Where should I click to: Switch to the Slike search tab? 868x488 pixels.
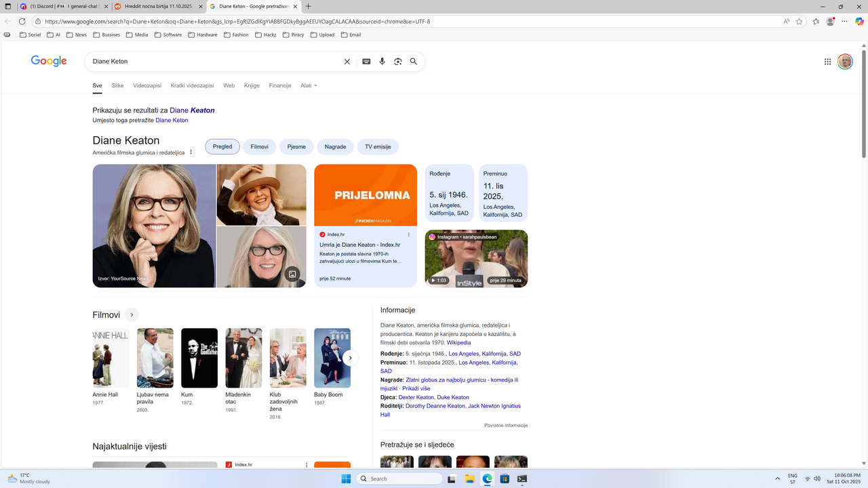pos(117,85)
